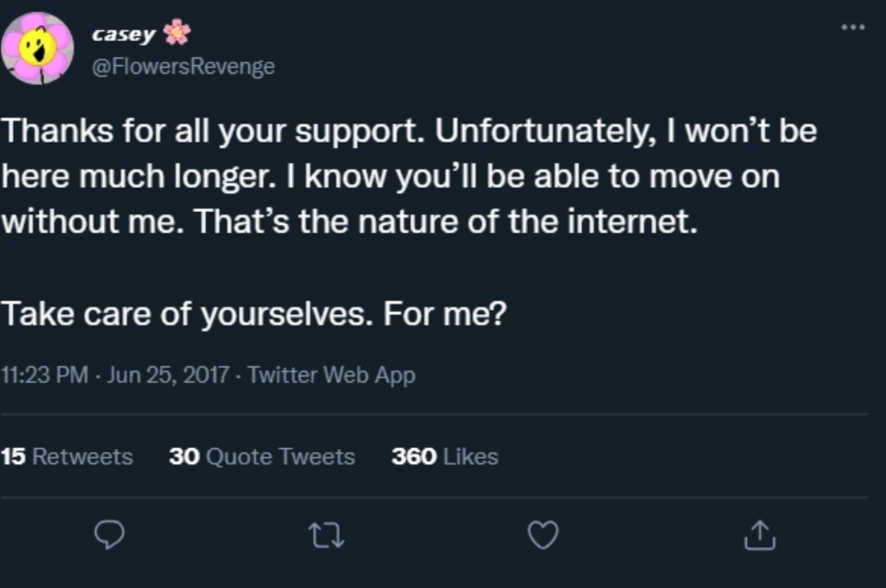The image size is (886, 588).
Task: Click the Twitter Web App source label
Action: click(331, 375)
